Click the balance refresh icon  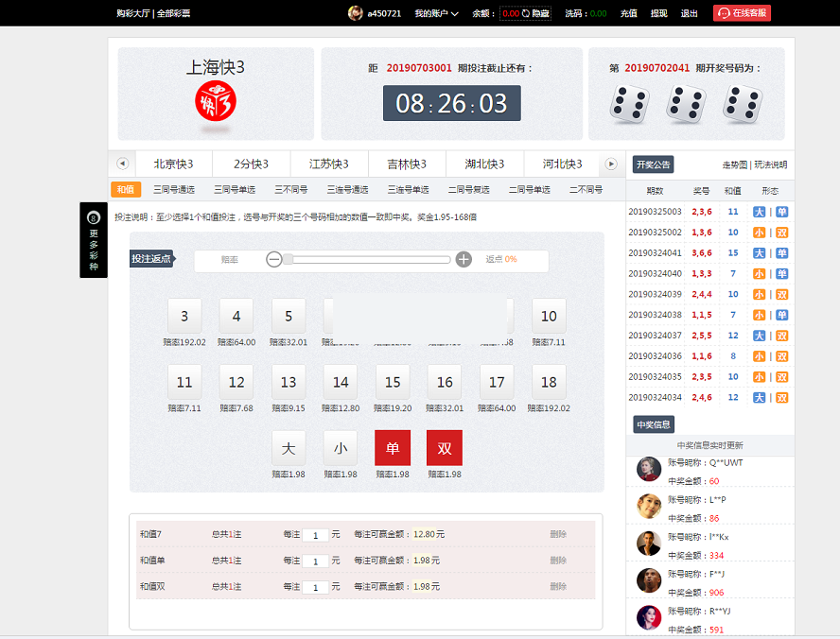[526, 13]
